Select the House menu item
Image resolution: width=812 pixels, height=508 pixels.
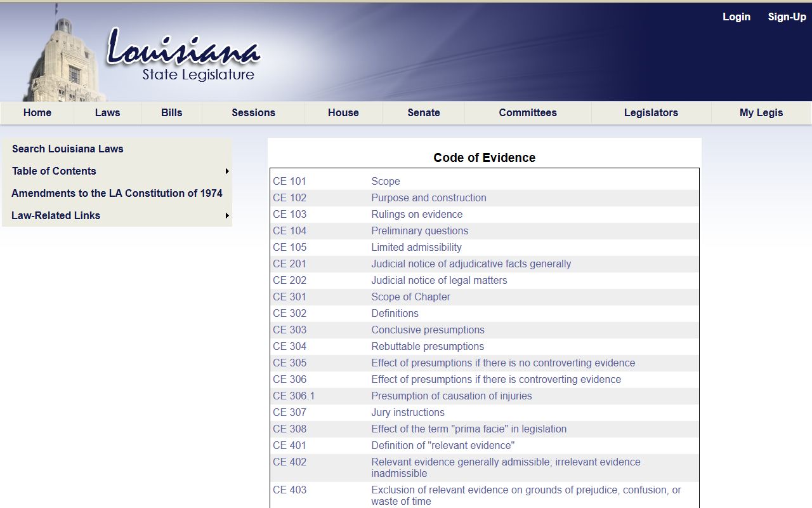click(343, 112)
